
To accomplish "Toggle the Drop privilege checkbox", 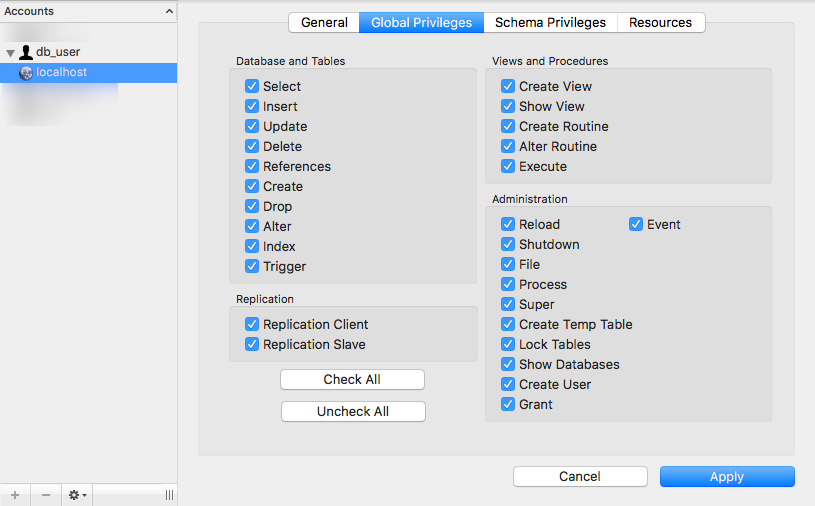I will pos(252,207).
